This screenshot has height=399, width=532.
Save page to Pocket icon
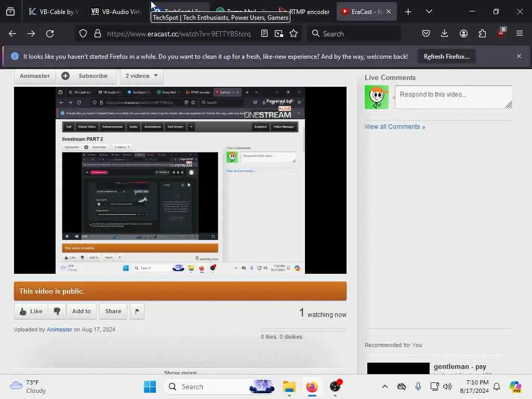tap(426, 34)
